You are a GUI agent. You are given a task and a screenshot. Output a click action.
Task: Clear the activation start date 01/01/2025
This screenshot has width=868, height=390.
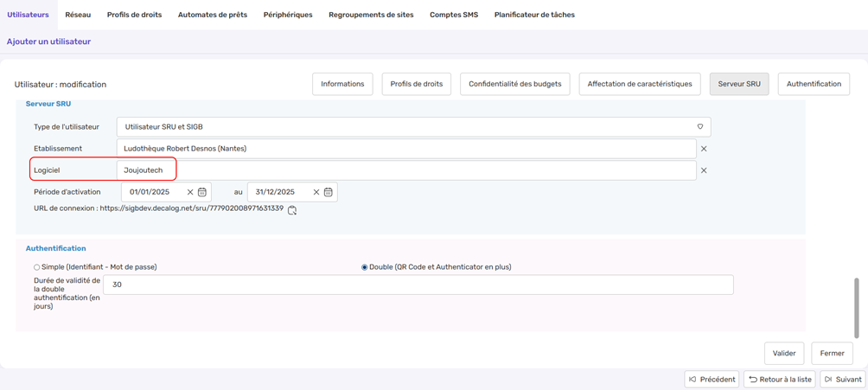click(x=190, y=192)
